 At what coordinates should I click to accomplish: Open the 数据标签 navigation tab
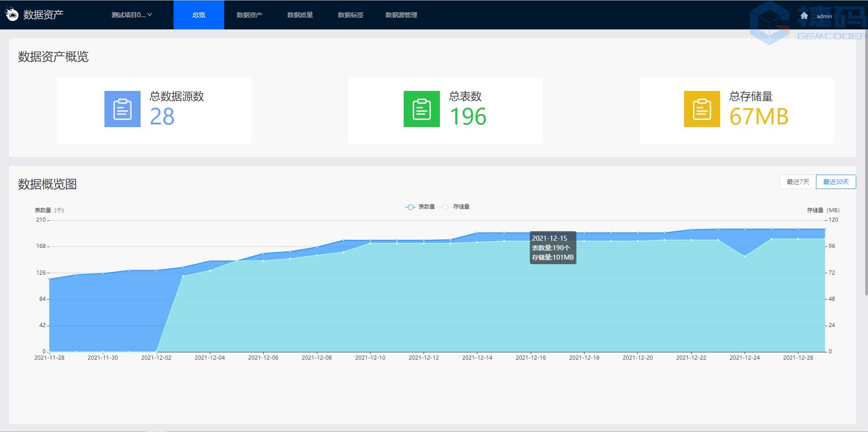(351, 15)
